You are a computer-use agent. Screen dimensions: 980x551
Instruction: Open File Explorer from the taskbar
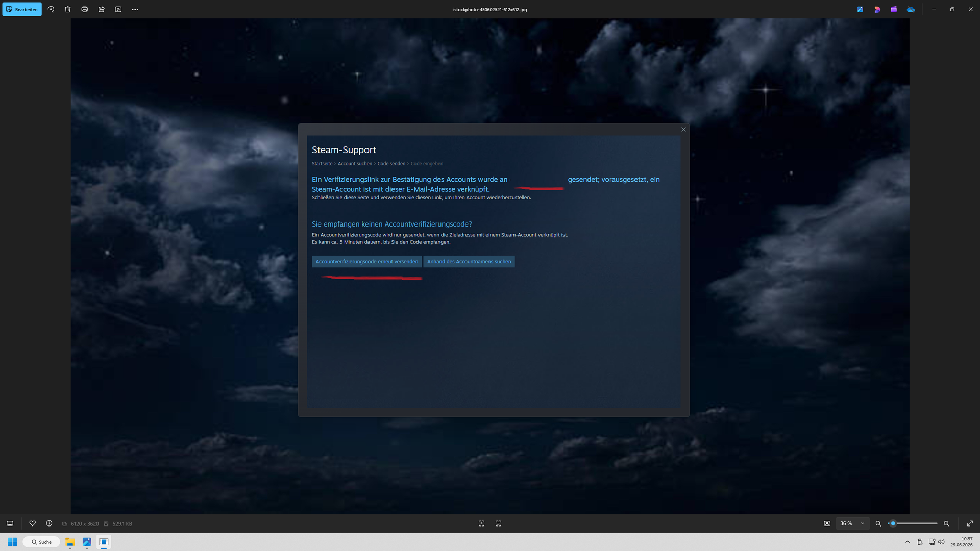click(x=70, y=542)
